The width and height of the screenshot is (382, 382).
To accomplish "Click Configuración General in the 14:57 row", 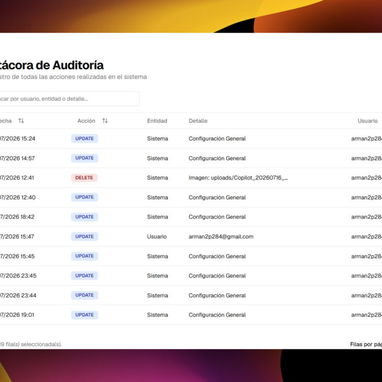I will tap(217, 158).
